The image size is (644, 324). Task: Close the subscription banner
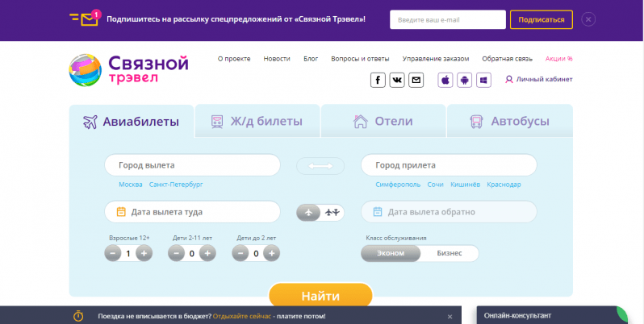(588, 19)
